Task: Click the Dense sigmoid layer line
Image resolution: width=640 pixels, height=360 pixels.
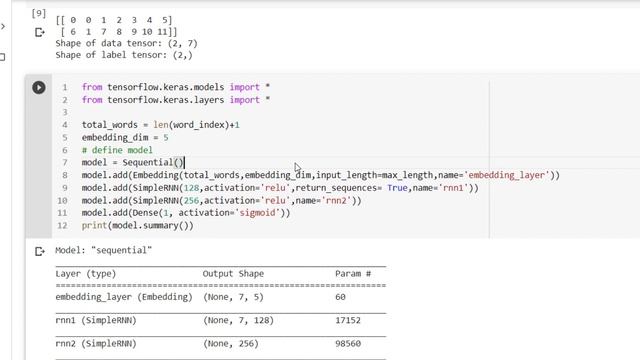Action: point(186,213)
